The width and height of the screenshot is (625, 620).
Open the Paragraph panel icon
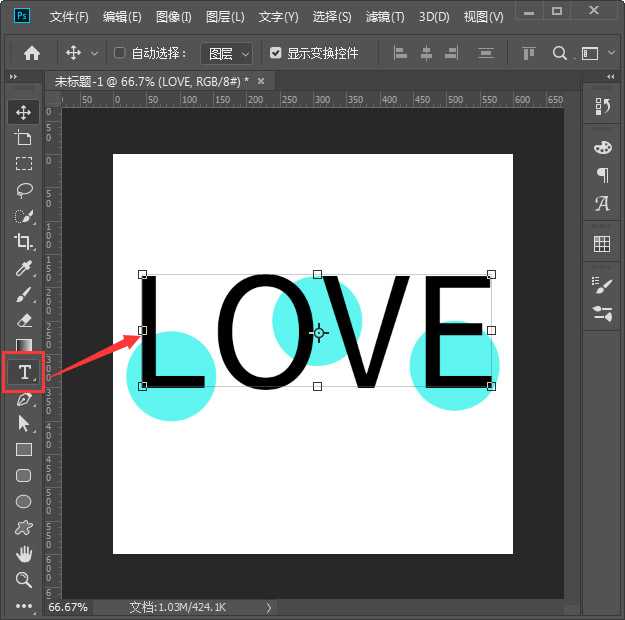(x=602, y=175)
